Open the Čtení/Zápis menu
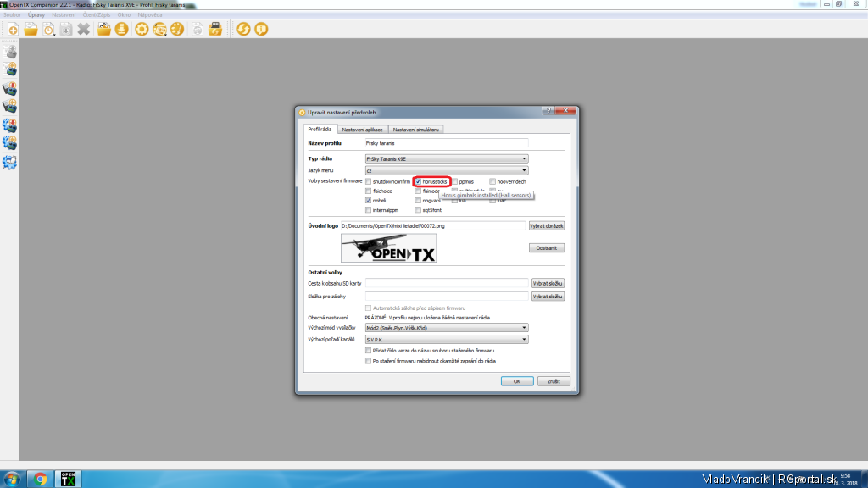The width and height of the screenshot is (868, 488). coord(97,15)
